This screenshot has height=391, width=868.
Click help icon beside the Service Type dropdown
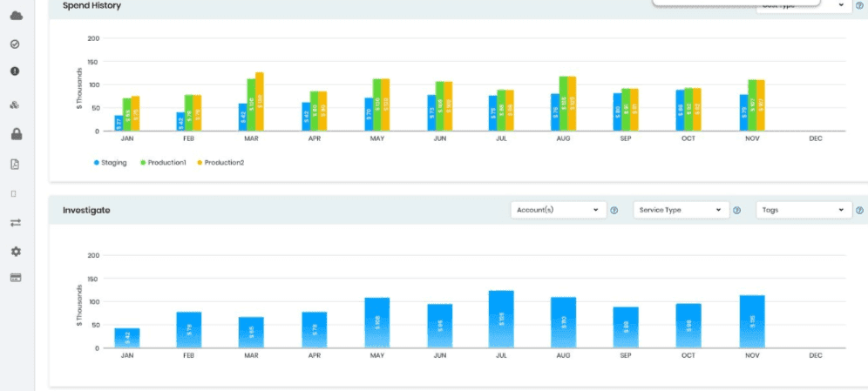point(736,211)
